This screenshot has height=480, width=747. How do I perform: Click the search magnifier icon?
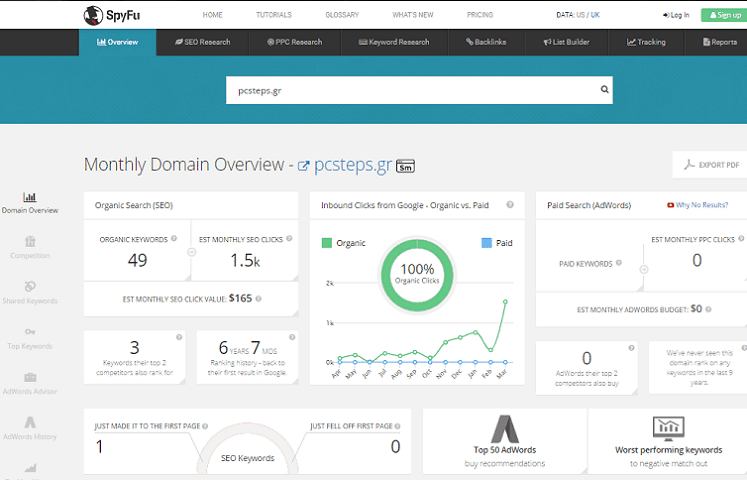(x=604, y=89)
